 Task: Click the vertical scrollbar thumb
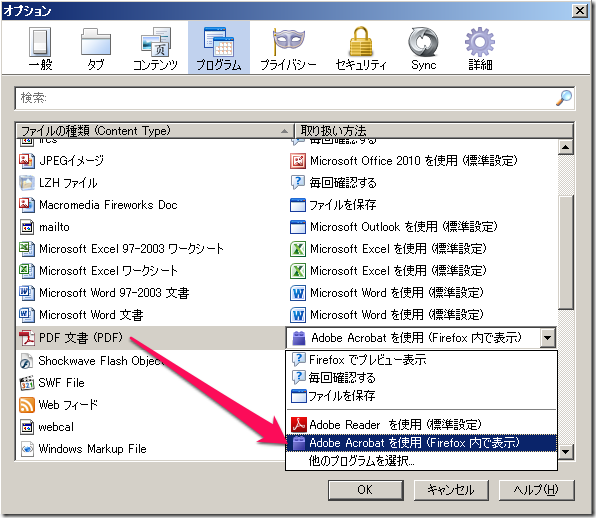[x=566, y=252]
